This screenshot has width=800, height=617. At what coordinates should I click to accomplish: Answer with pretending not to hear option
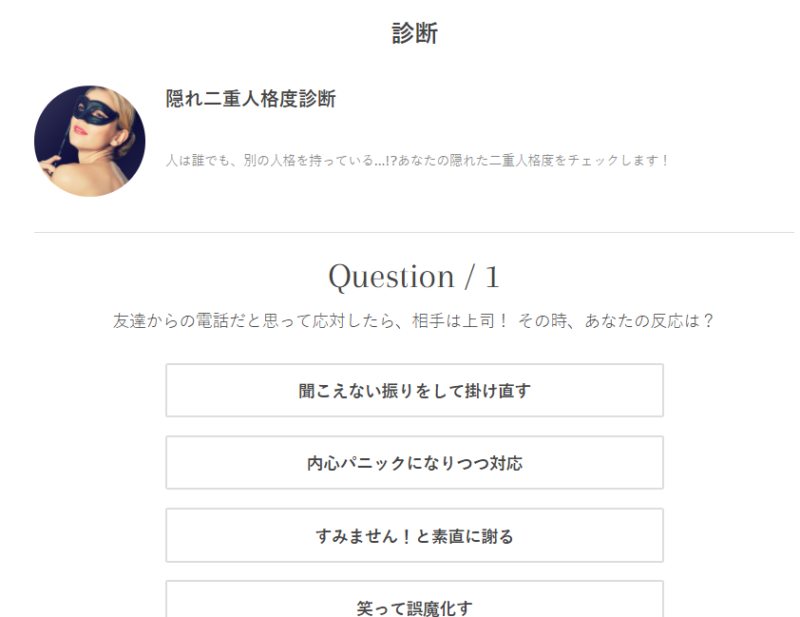point(414,390)
